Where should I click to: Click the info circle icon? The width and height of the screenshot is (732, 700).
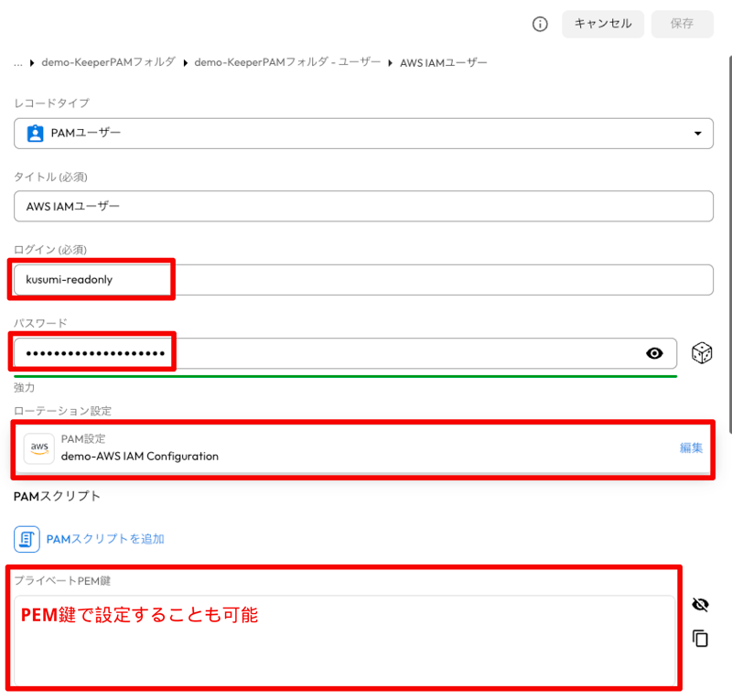540,24
